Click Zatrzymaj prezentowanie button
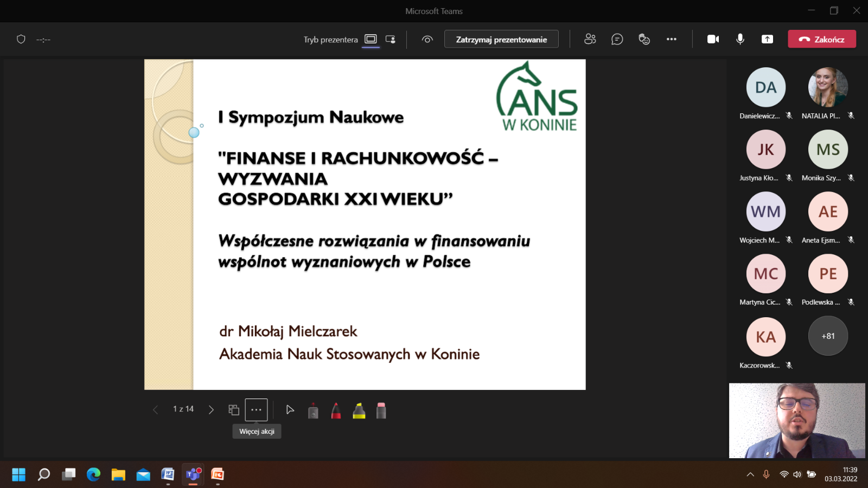Viewport: 868px width, 488px height. [x=501, y=39]
